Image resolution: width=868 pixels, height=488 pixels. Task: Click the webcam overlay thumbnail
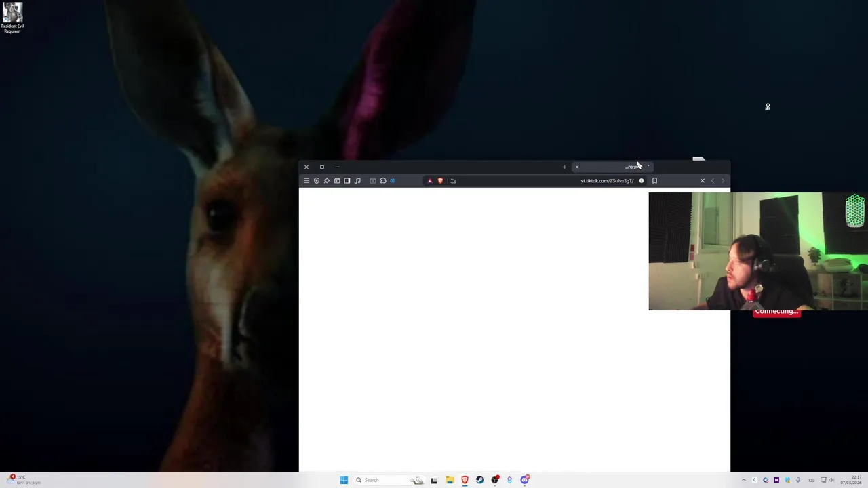point(758,251)
